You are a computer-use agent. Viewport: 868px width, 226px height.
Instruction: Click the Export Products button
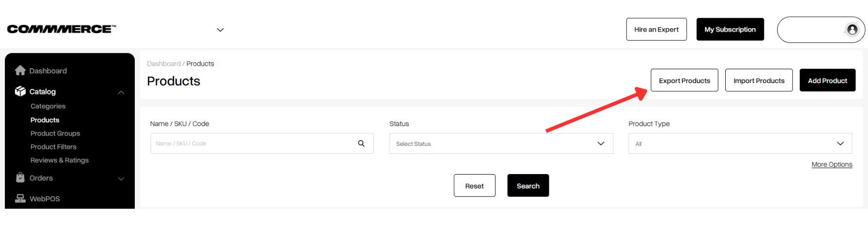(684, 80)
